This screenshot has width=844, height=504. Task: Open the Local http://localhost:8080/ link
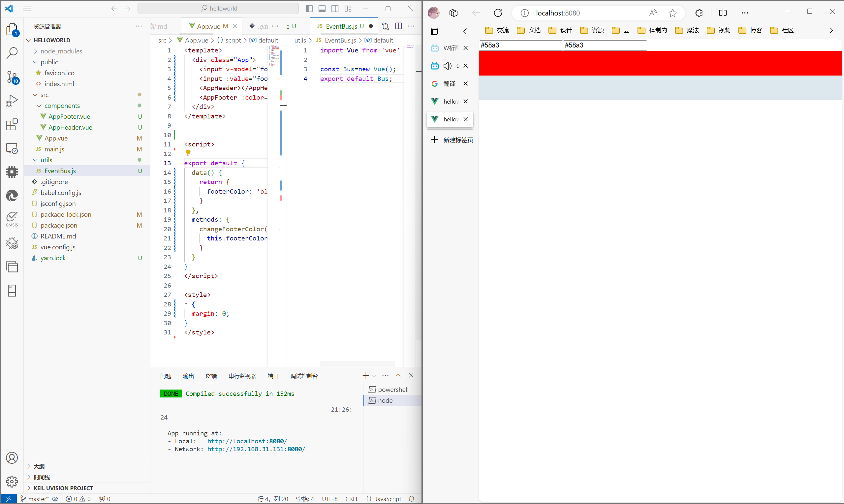coord(247,441)
